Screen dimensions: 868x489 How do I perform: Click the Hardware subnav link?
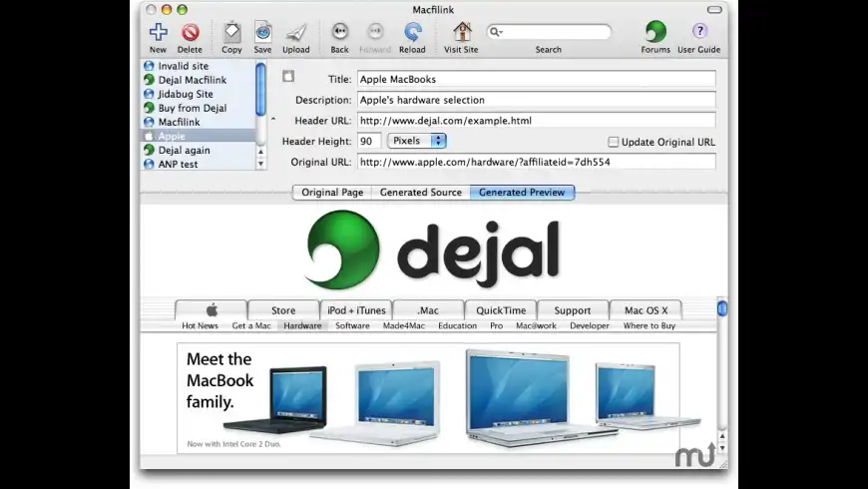(302, 325)
